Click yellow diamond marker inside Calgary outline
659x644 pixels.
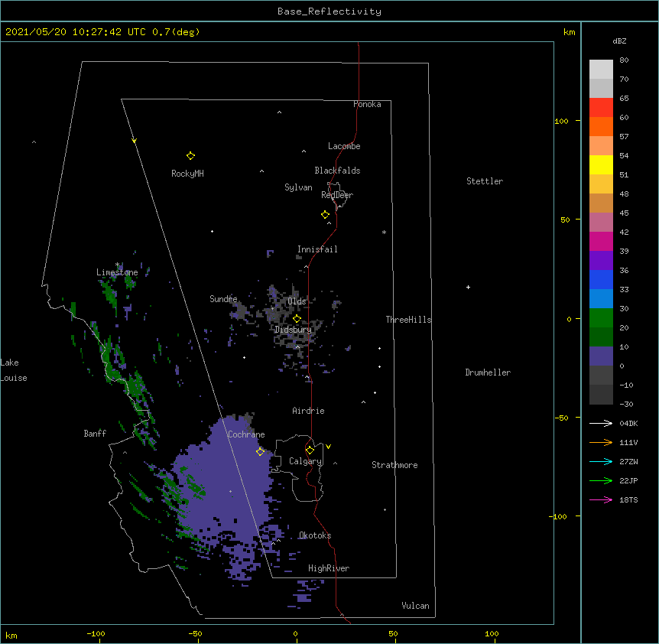(x=310, y=450)
